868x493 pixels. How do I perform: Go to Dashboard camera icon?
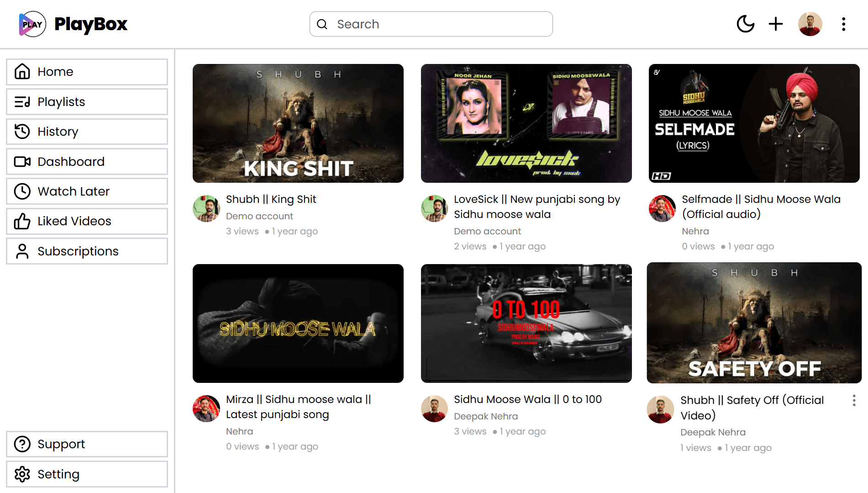[x=22, y=161]
